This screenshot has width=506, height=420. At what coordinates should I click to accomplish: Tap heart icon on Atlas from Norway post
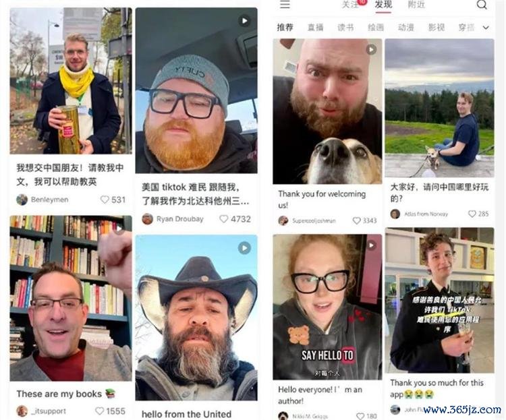(x=472, y=214)
